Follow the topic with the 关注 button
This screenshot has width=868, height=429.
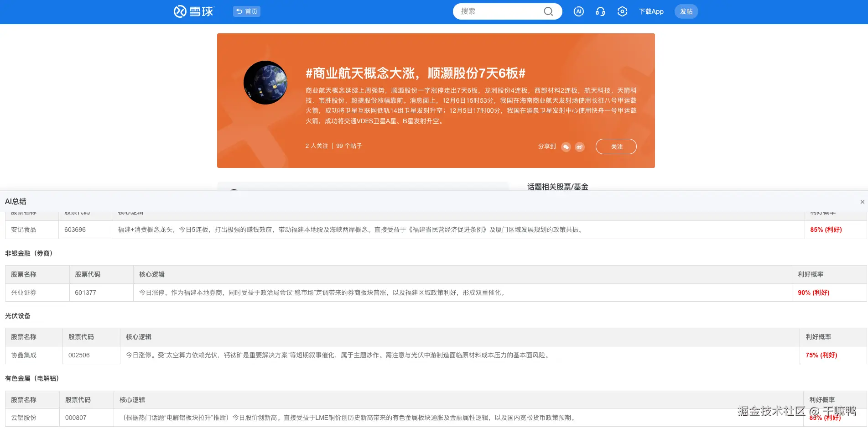coord(616,146)
